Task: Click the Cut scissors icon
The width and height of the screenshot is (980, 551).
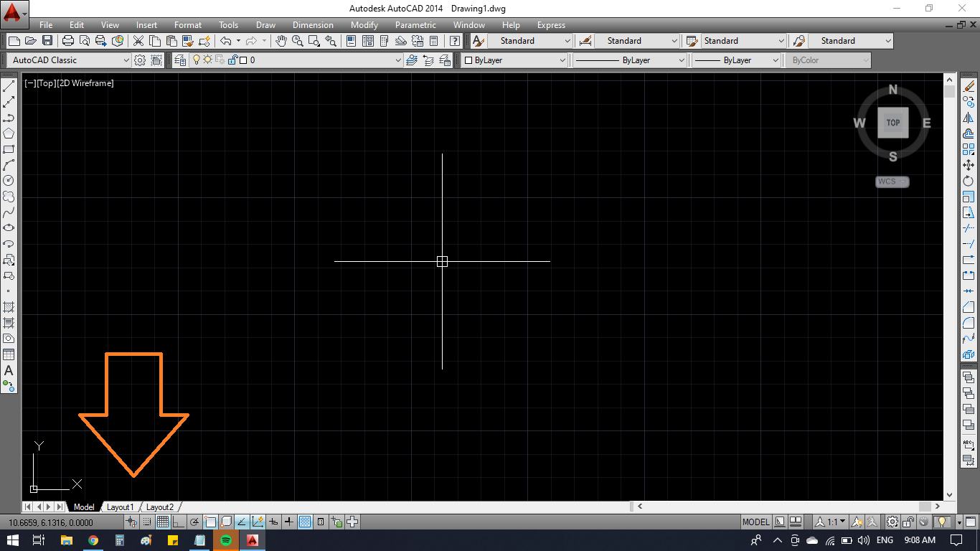Action: [x=138, y=41]
